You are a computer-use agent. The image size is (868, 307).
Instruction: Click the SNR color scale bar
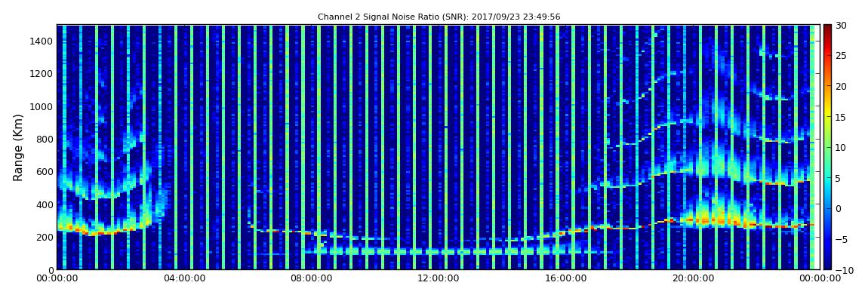point(827,147)
